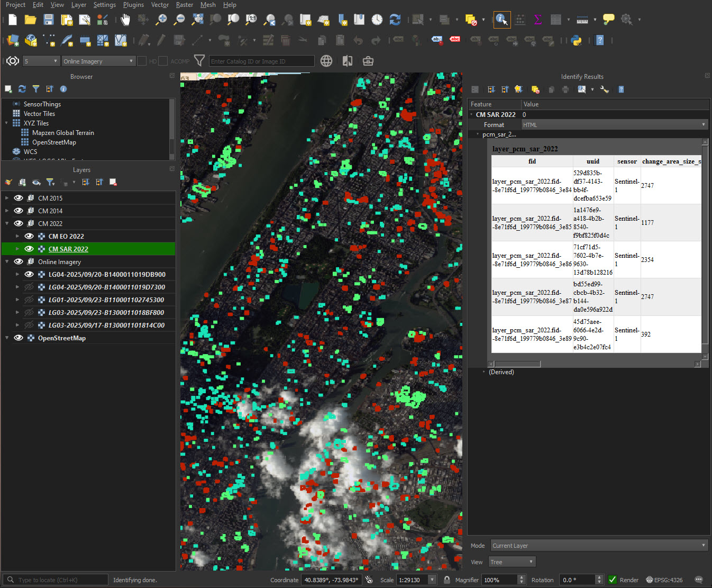Viewport: 712px width, 588px height.
Task: Click the Save Project icon
Action: tap(49, 20)
